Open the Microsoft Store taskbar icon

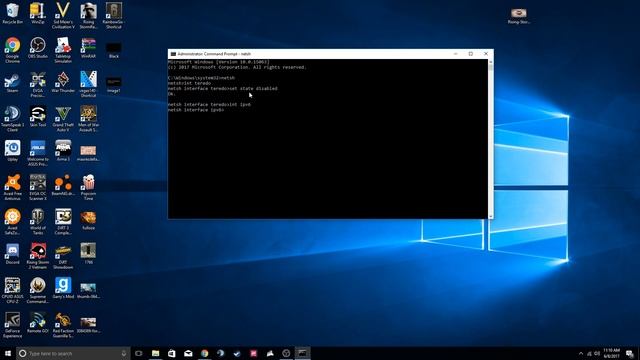[172, 353]
